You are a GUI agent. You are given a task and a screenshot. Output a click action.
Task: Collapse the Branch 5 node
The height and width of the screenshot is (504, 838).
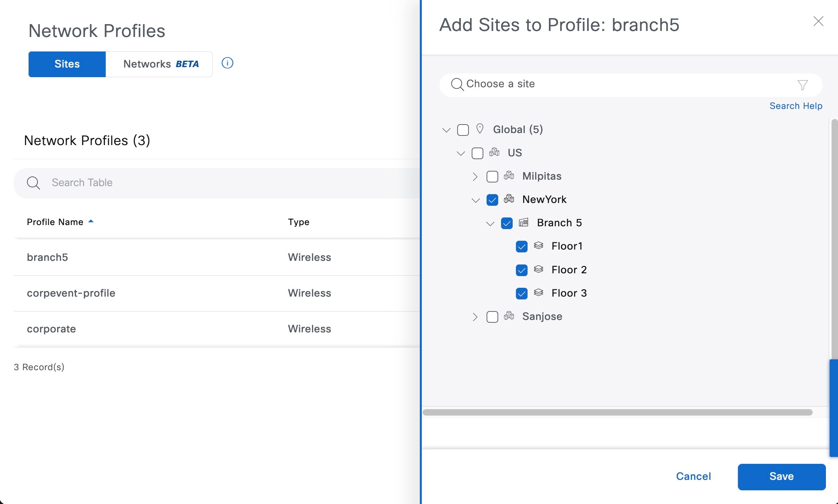490,223
